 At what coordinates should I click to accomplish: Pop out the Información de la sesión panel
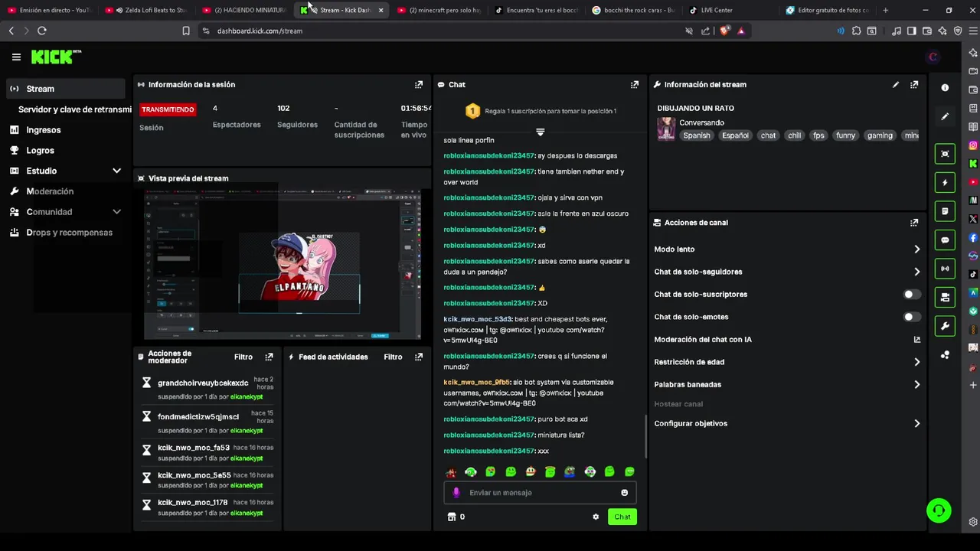pos(419,84)
